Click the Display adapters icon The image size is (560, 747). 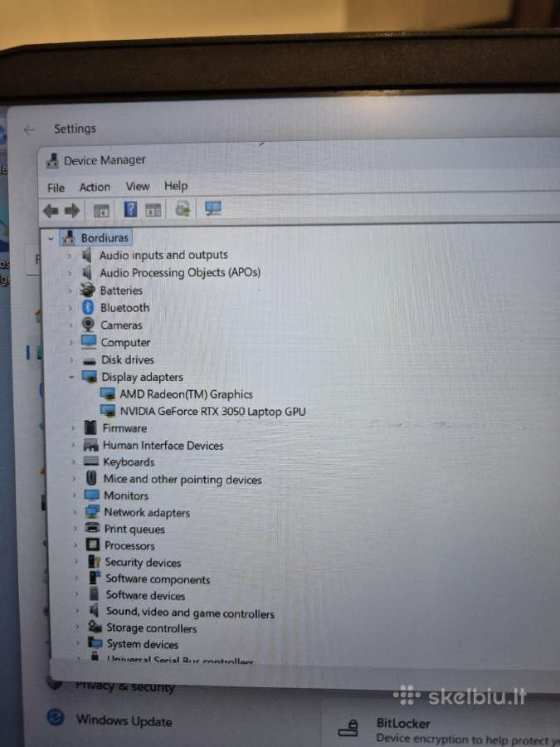click(x=90, y=376)
